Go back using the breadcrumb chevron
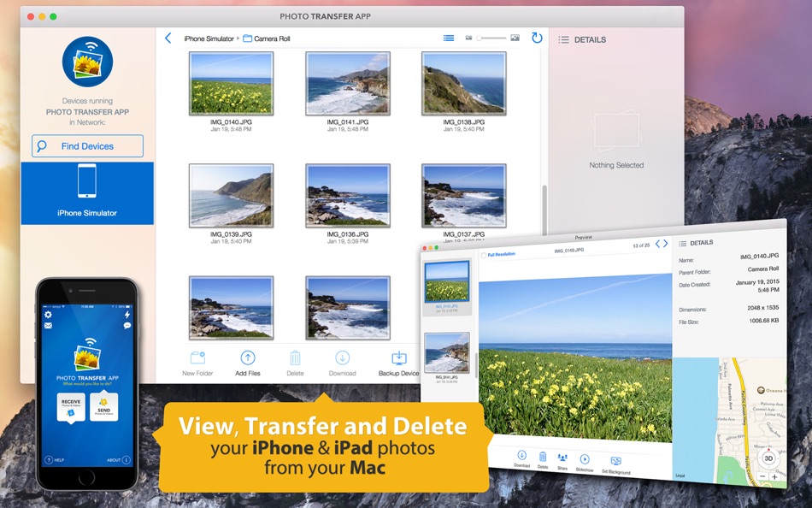Screen dimensions: 812x508 pos(168,38)
